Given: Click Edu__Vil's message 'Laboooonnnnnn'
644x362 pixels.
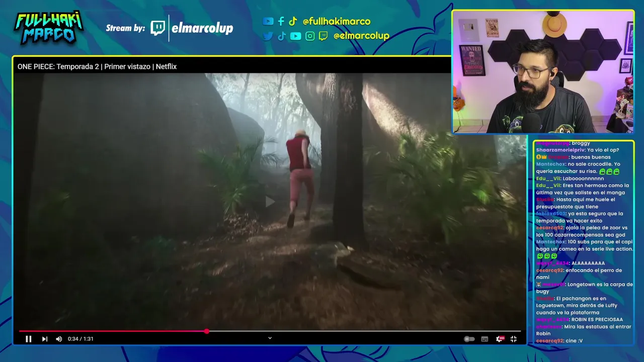Looking at the screenshot, I should (x=583, y=178).
